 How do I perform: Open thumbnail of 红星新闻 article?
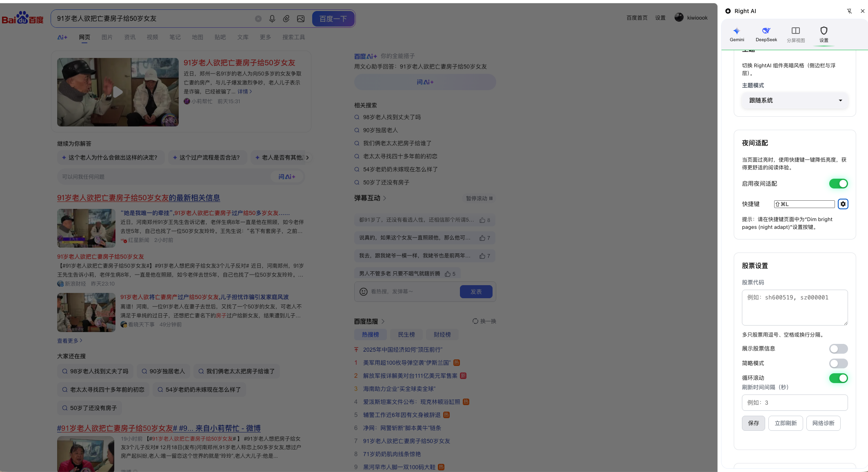[x=86, y=228]
